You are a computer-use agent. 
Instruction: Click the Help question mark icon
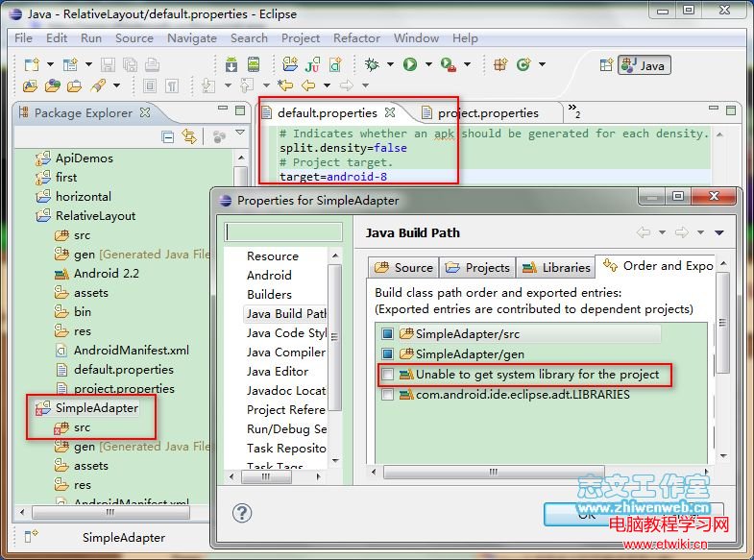click(242, 513)
